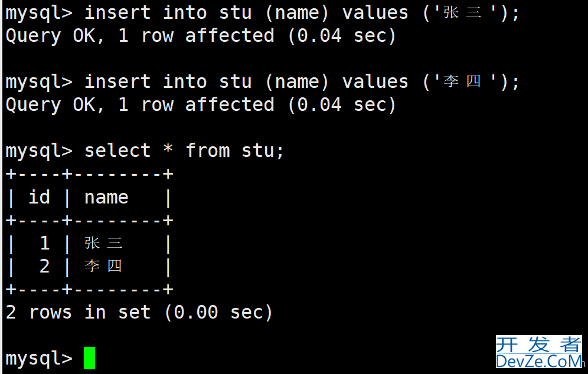This screenshot has width=588, height=374.
Task: Click the final mysql> prompt
Action: 38,359
